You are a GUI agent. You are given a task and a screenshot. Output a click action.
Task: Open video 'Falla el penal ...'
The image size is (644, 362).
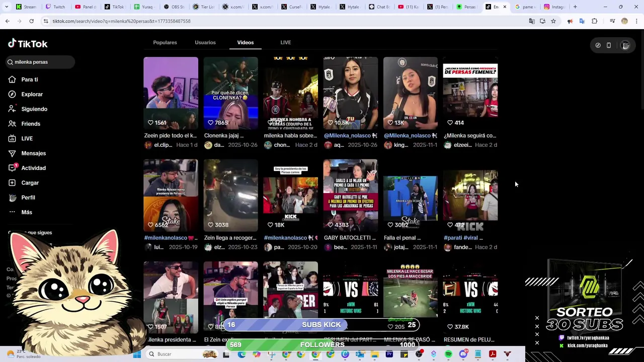click(410, 195)
